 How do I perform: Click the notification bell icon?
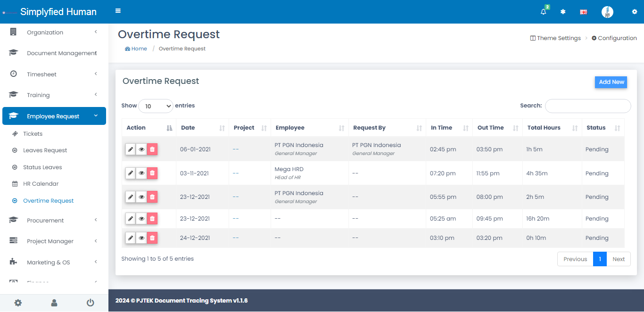pos(544,12)
